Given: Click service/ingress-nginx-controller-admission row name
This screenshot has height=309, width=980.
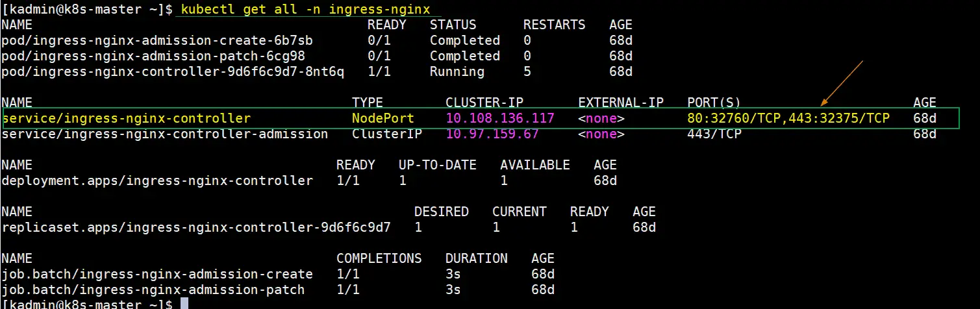Looking at the screenshot, I should (165, 134).
